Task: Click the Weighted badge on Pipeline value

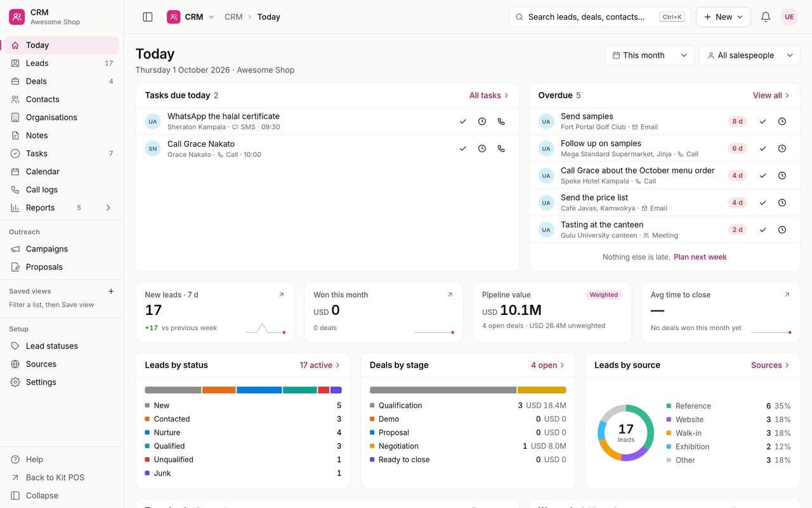Action: (x=604, y=295)
